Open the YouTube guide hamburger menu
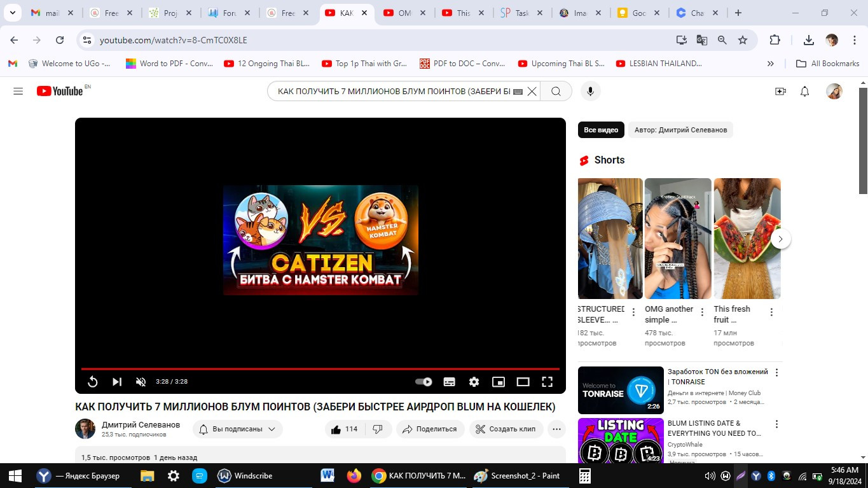The image size is (868, 488). tap(18, 92)
